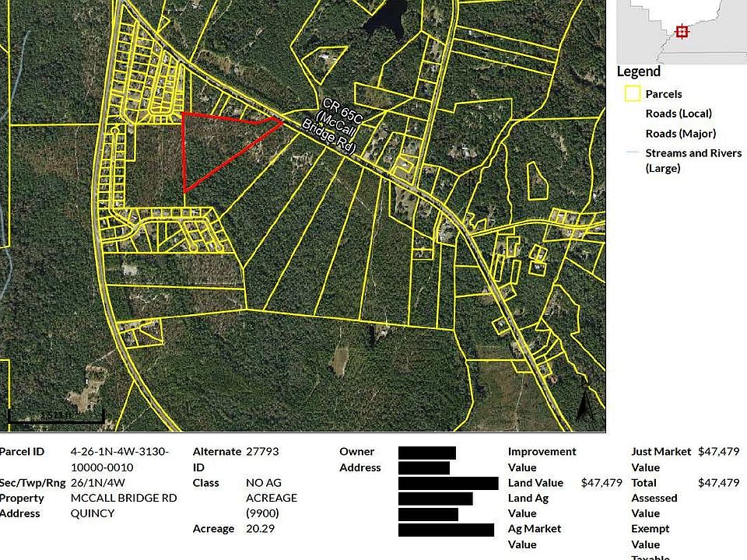This screenshot has width=747, height=560.
Task: Click the 'Alternate ID' label
Action: pyautogui.click(x=217, y=459)
